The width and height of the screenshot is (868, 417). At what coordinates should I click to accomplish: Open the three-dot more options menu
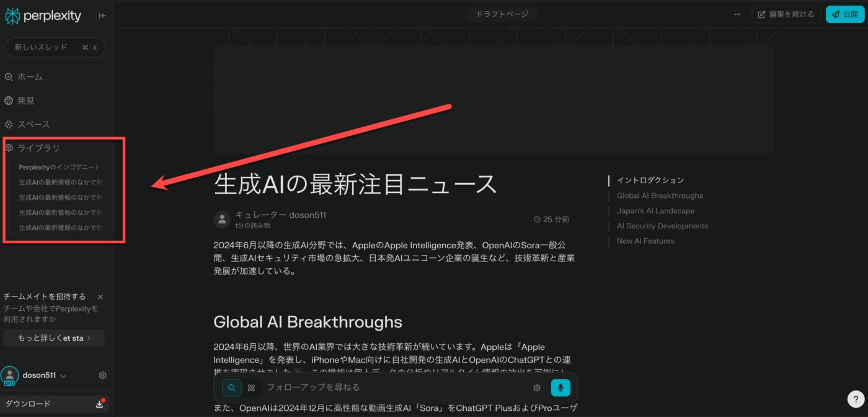tap(737, 14)
